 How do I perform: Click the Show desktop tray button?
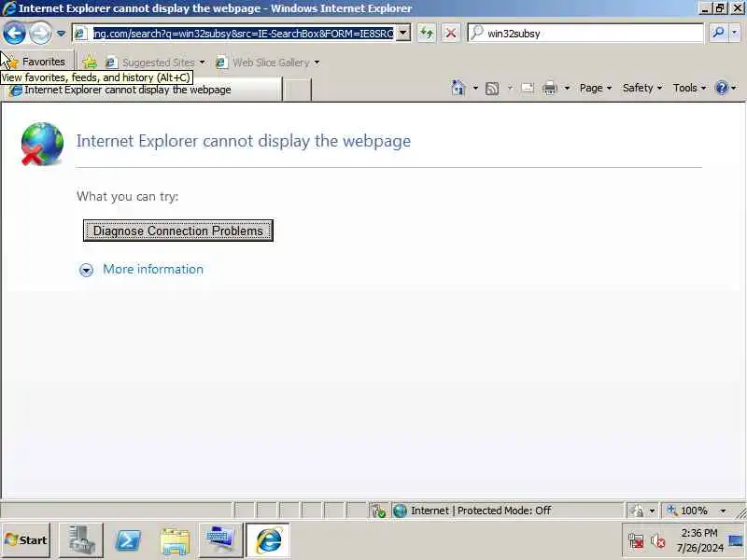(736, 540)
